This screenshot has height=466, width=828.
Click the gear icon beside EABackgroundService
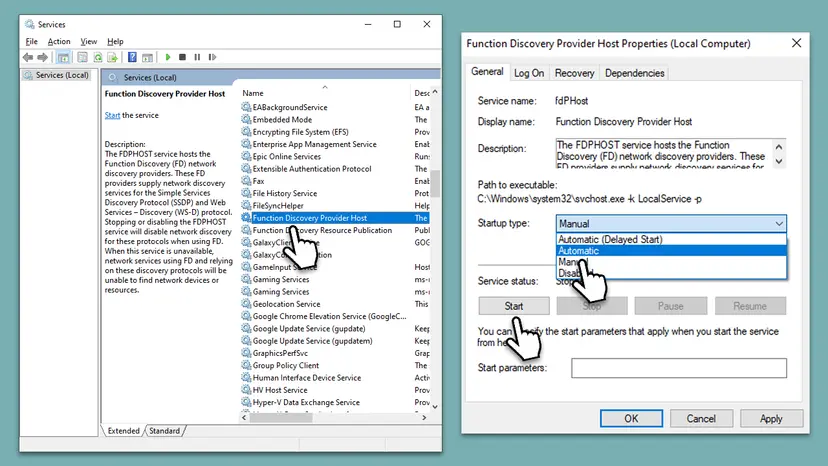click(x=246, y=107)
